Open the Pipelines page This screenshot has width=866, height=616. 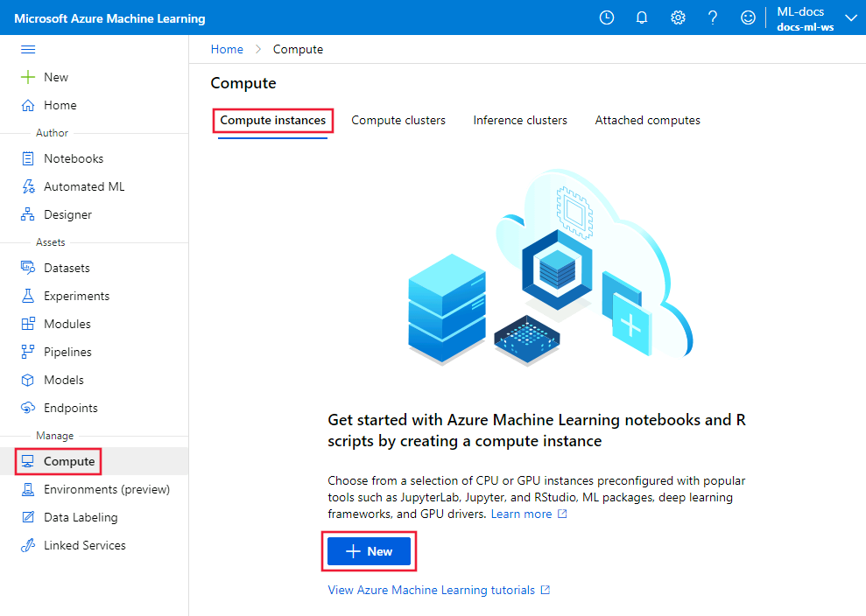[x=65, y=352]
